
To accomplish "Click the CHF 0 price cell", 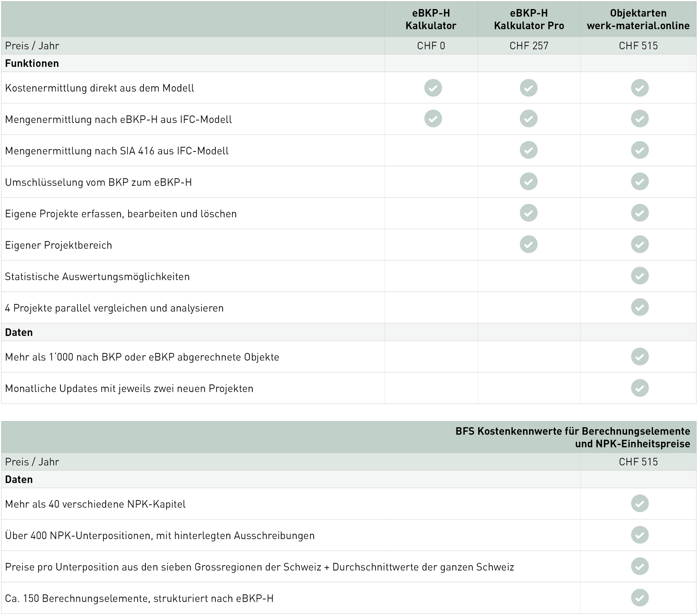I will tap(431, 46).
